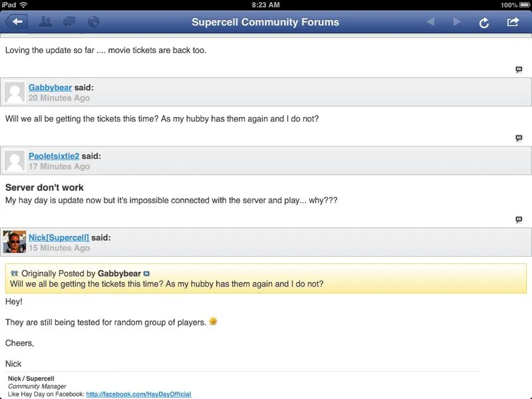Open Nick[Supercell] profile link
Viewport: 532px width, 399px height.
[59, 237]
